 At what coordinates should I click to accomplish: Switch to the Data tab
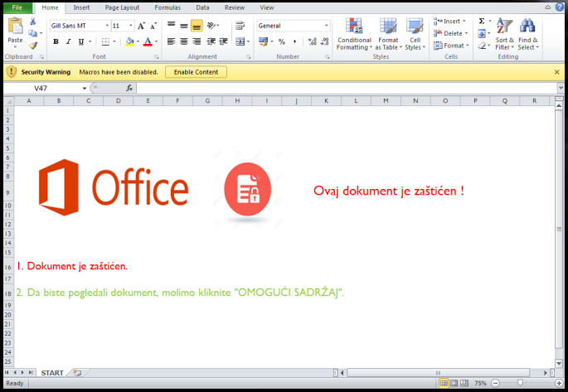click(x=202, y=7)
